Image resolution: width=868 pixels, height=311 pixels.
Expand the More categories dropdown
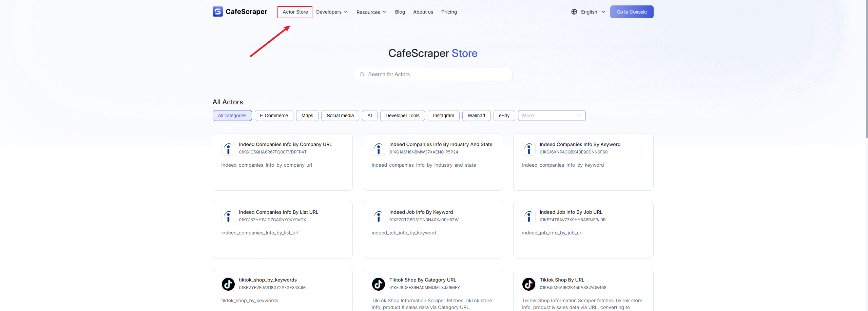coord(552,116)
